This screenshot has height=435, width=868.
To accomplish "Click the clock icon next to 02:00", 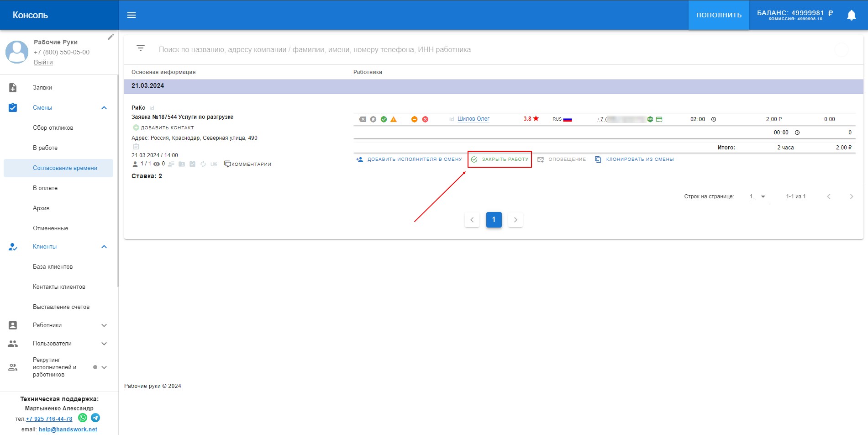I will (x=714, y=119).
